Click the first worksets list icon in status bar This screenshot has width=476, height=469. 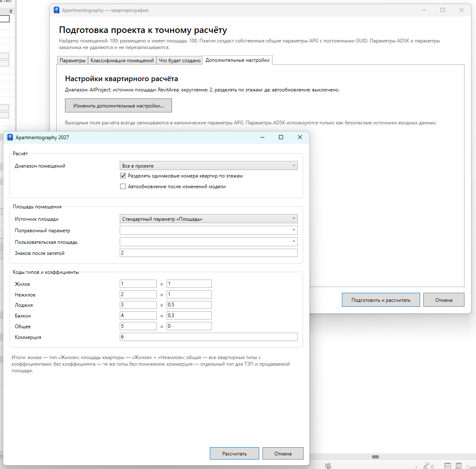coord(448,466)
